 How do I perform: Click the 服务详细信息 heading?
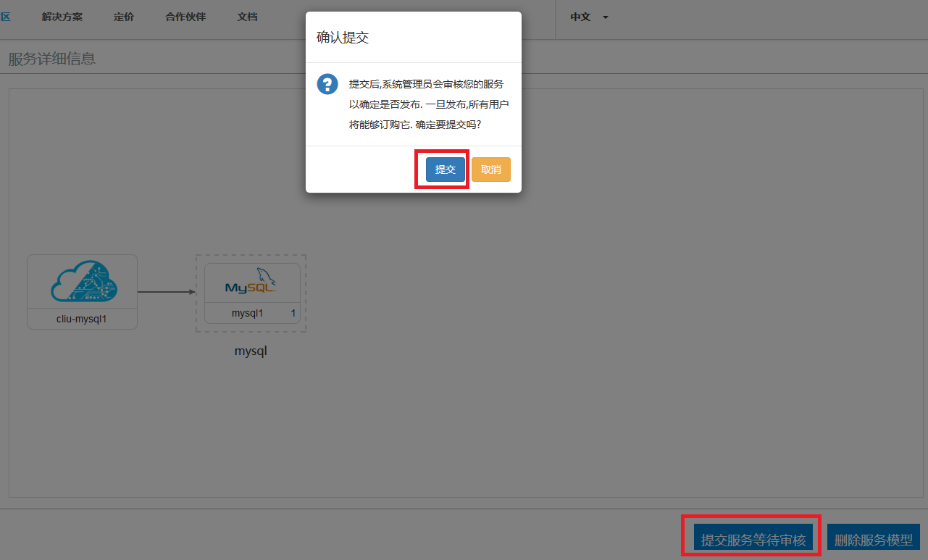pyautogui.click(x=52, y=59)
